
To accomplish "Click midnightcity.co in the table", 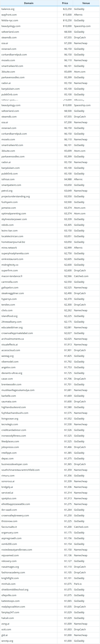I will point(10,265).
